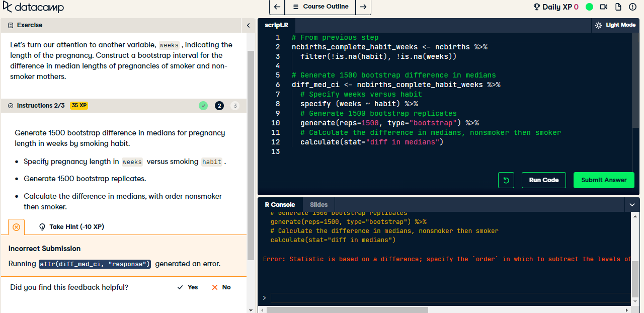Click the report issue exclamation icon
This screenshot has width=644, height=313.
click(x=632, y=7)
